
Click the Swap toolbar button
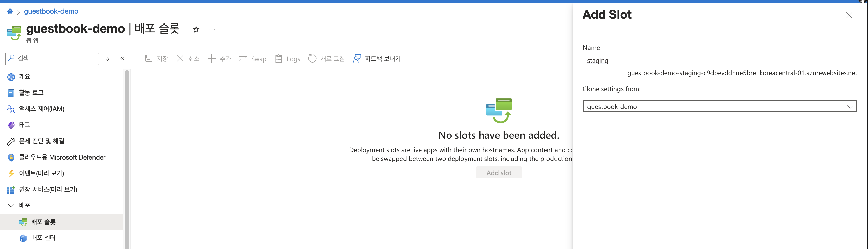tap(253, 59)
